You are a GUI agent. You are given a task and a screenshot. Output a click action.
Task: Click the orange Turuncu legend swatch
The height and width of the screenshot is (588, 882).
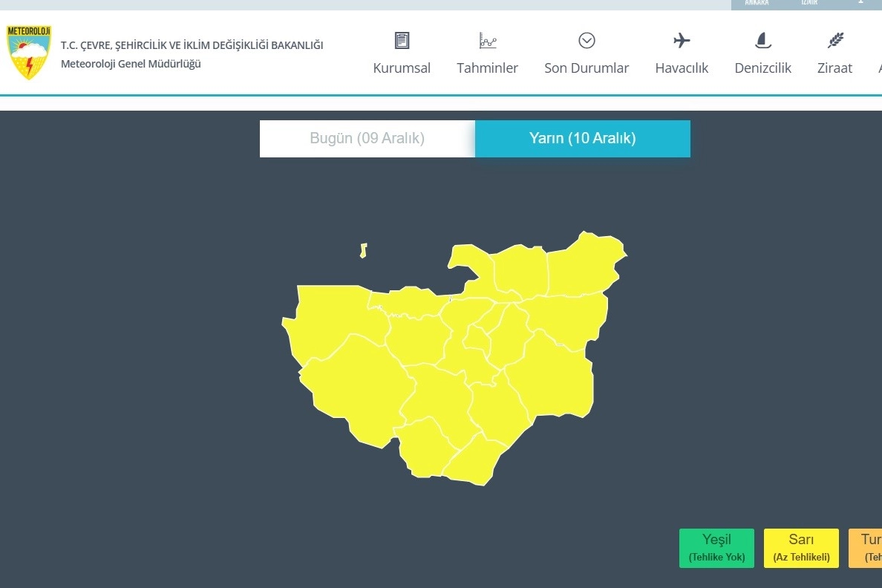[x=867, y=548]
